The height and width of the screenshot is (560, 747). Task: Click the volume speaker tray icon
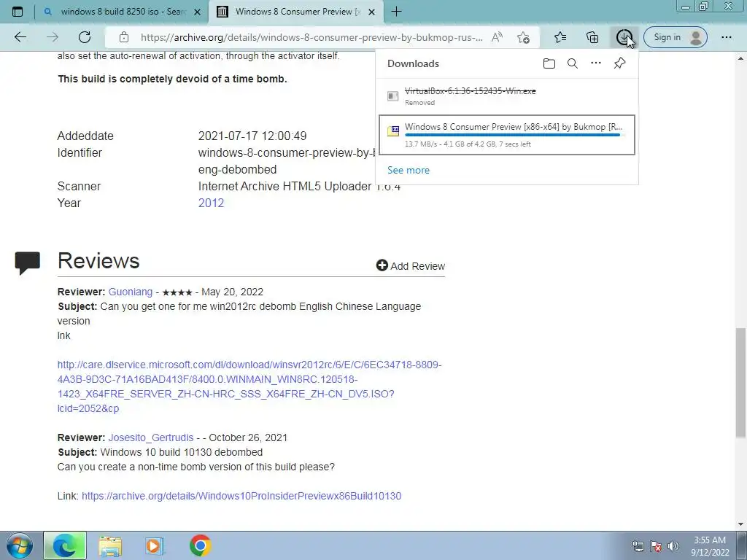673,546
